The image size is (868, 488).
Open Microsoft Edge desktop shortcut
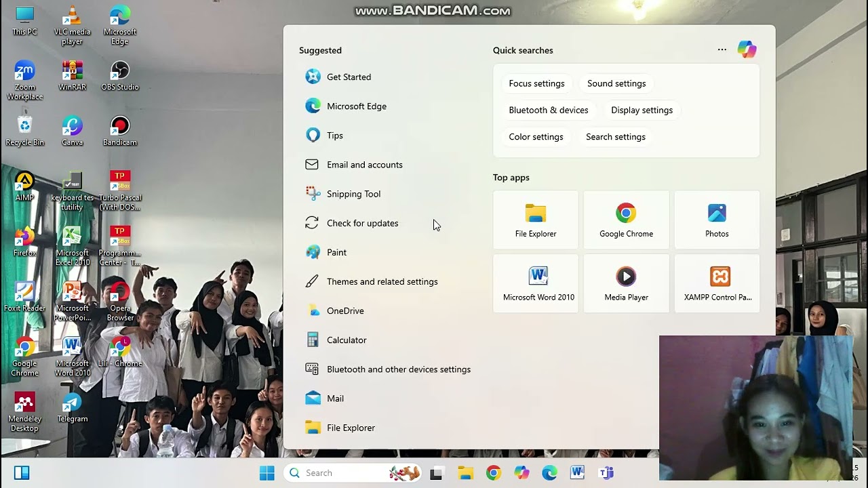(120, 26)
